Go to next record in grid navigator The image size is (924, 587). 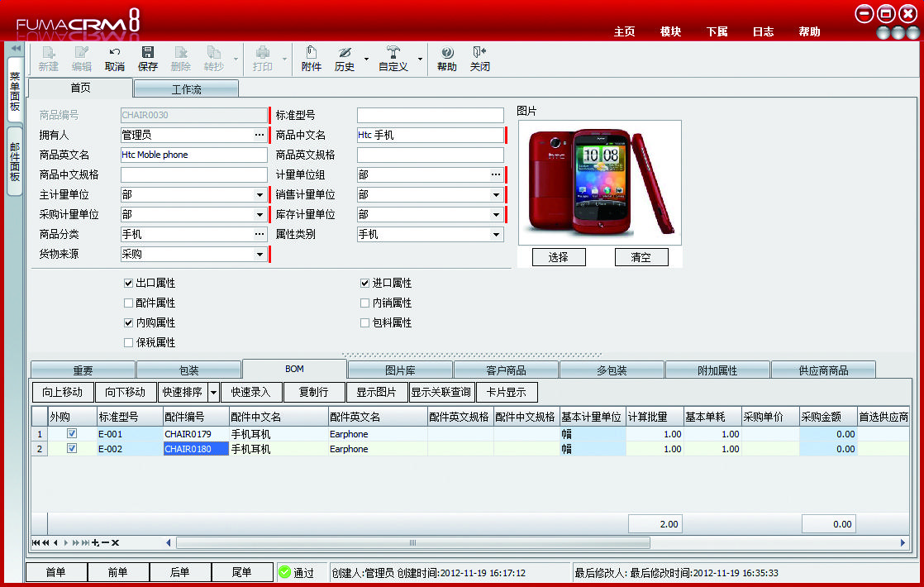point(66,543)
